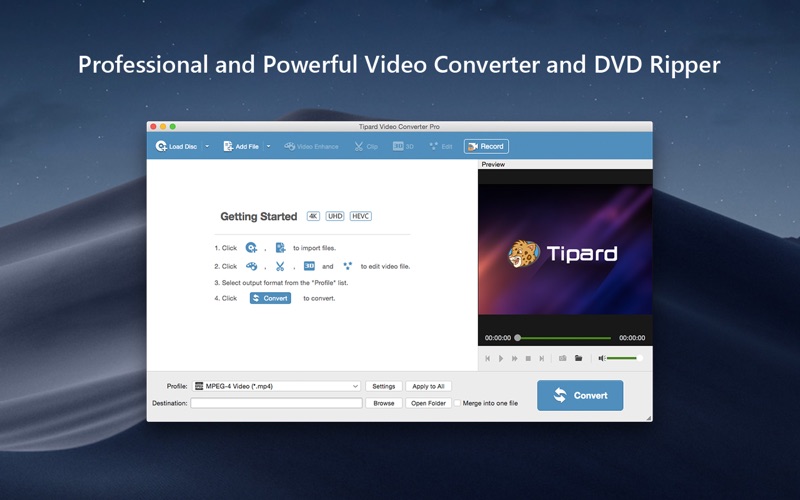This screenshot has width=800, height=500.
Task: Click the UHD badge beside Getting Started
Action: pyautogui.click(x=335, y=216)
